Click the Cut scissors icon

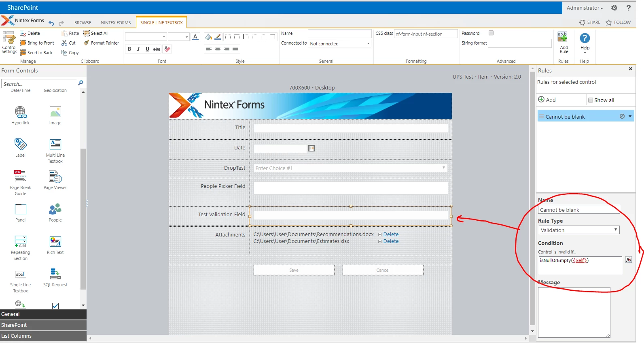coord(64,43)
